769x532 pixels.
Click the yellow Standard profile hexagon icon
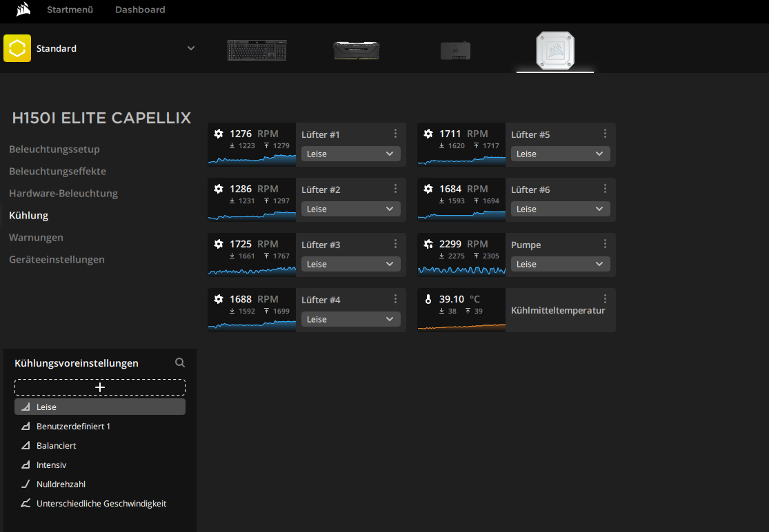[x=17, y=48]
